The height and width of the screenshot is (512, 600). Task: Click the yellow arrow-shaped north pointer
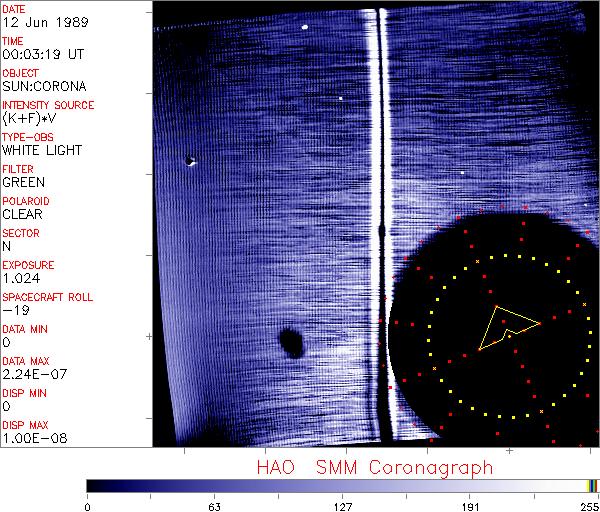coord(506,326)
